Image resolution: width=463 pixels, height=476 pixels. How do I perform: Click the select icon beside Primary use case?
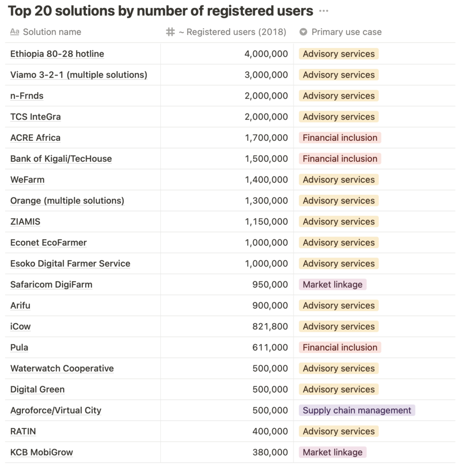[x=303, y=32]
